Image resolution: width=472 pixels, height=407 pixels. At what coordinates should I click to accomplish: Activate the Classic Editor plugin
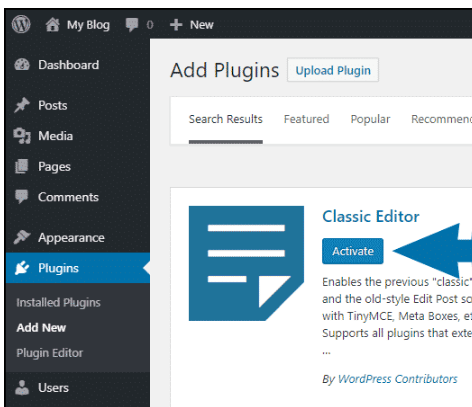[353, 251]
